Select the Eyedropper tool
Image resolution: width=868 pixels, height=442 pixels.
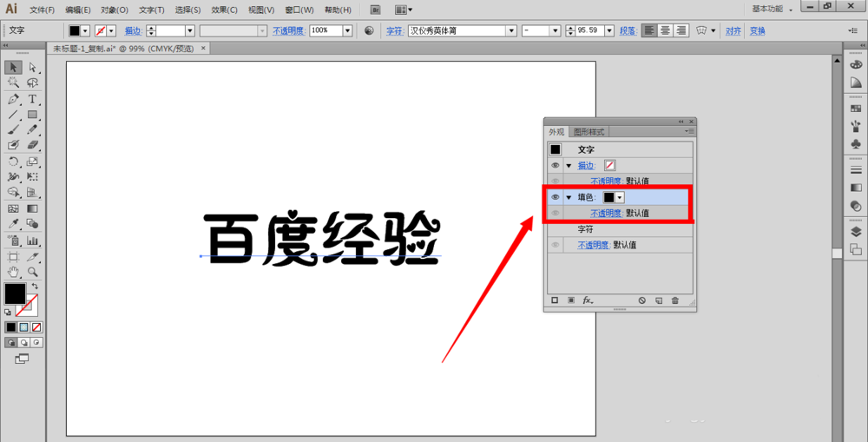coord(13,224)
